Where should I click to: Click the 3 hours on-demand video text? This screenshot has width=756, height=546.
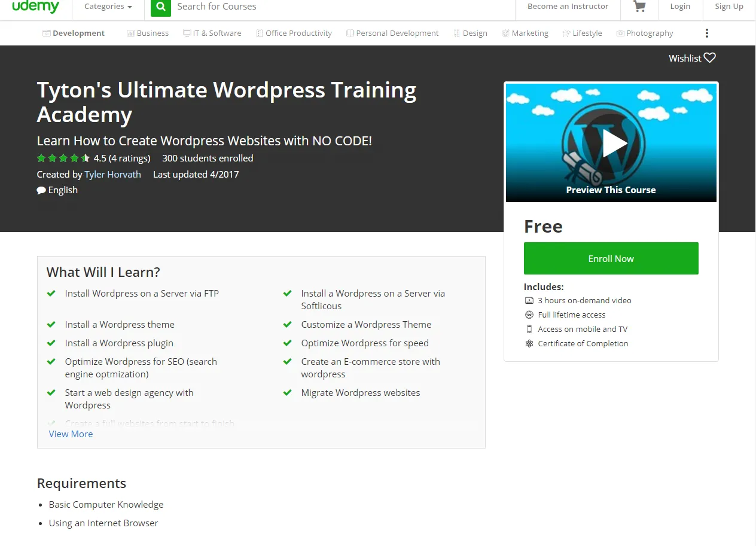click(584, 301)
